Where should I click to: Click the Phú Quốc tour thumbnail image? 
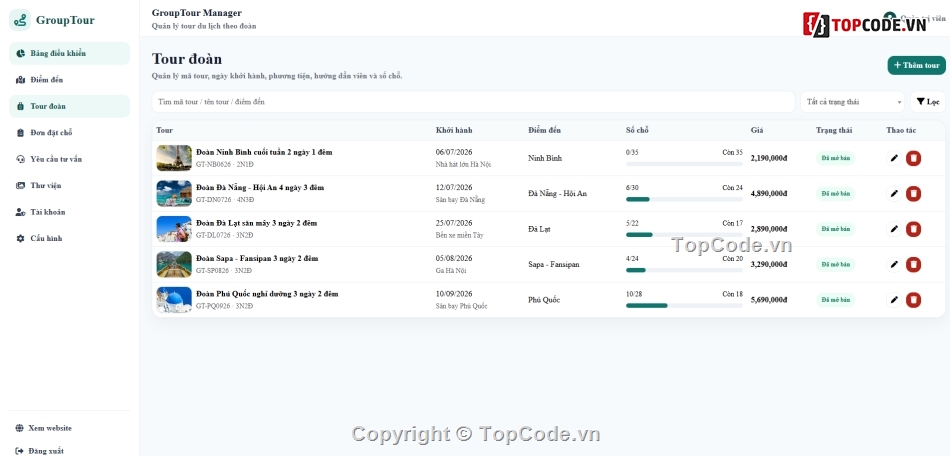174,300
